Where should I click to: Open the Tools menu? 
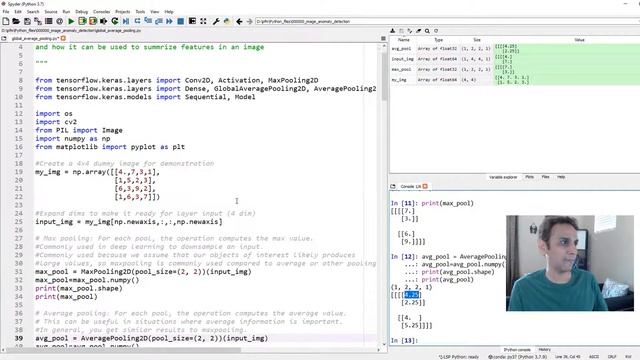click(x=140, y=12)
